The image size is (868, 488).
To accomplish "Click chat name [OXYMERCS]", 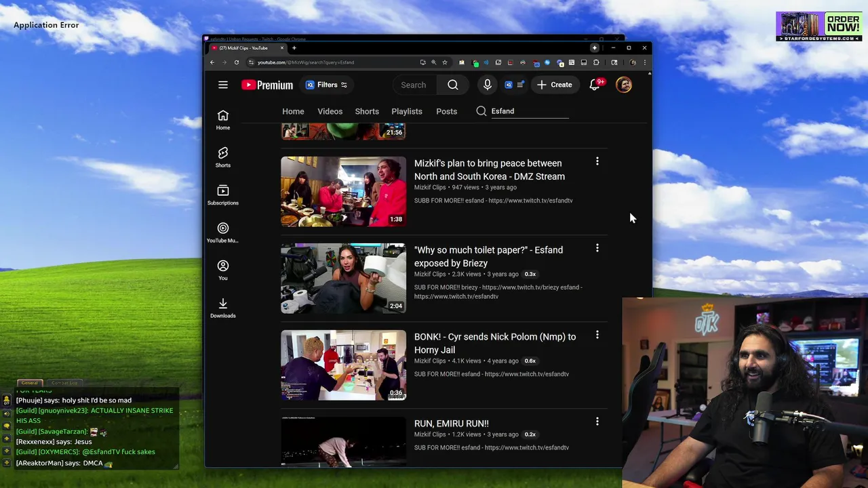I will (x=58, y=452).
